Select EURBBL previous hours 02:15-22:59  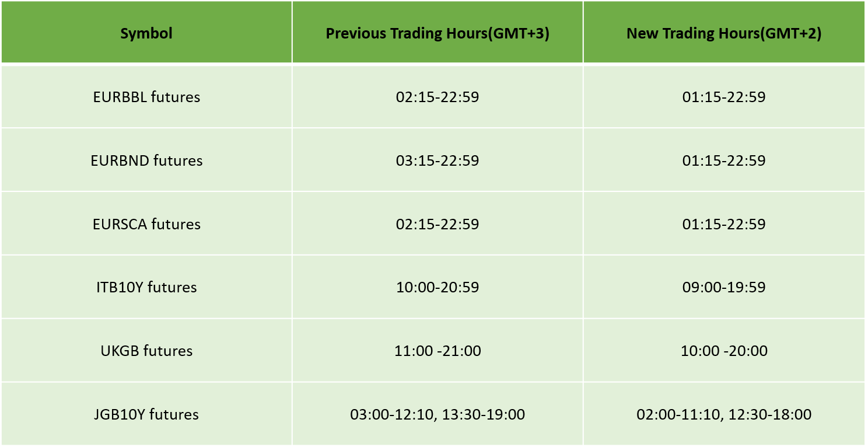pyautogui.click(x=437, y=97)
